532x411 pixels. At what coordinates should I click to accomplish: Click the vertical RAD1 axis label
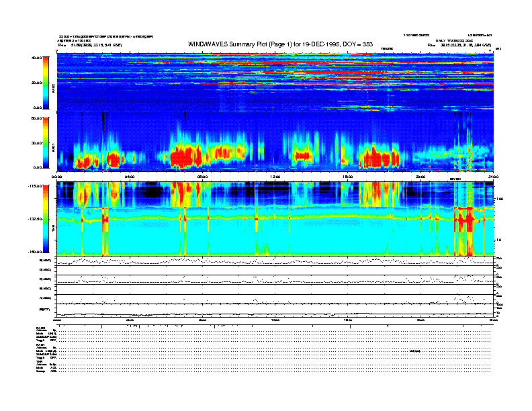tap(53, 147)
